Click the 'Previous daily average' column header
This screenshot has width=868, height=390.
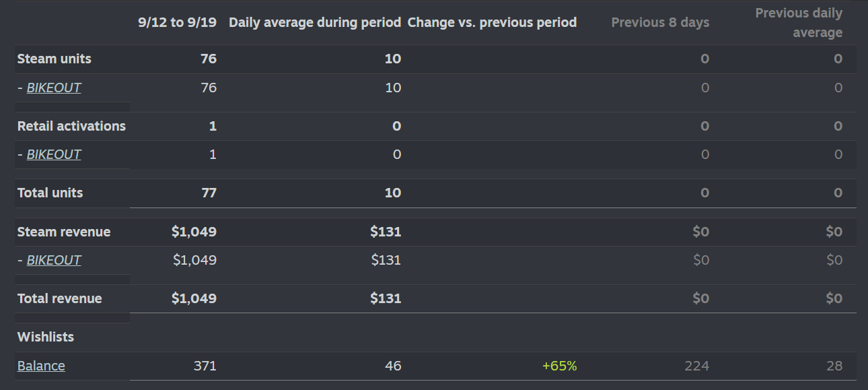(798, 23)
